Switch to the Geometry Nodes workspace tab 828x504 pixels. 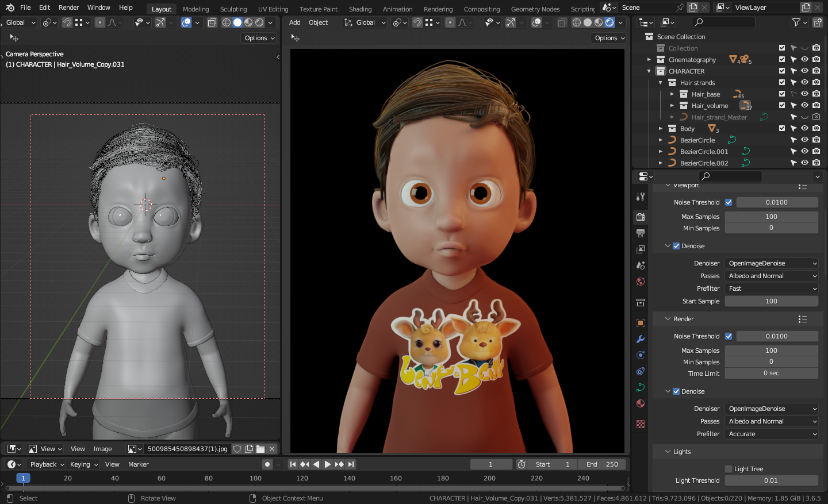click(x=535, y=9)
